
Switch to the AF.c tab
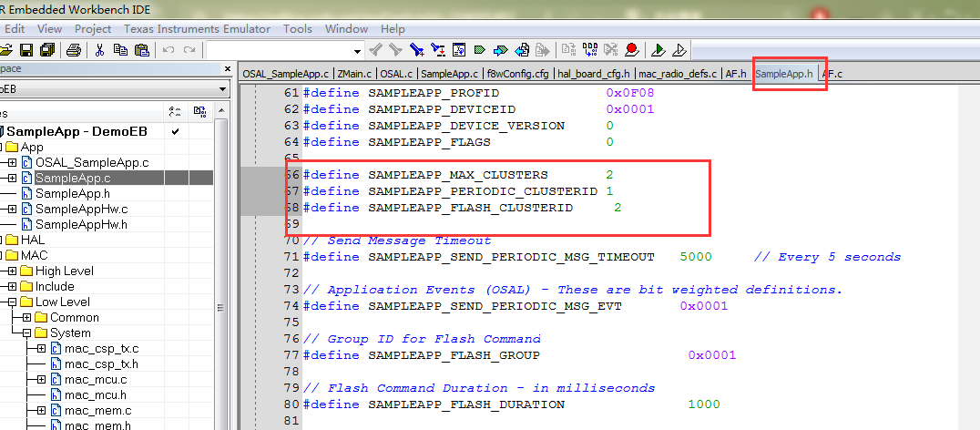(x=832, y=74)
